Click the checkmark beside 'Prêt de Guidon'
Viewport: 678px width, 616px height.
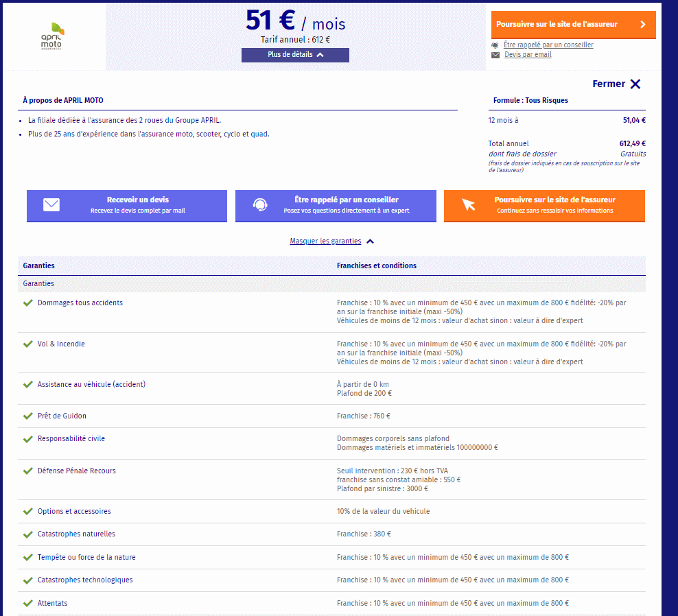pos(28,416)
